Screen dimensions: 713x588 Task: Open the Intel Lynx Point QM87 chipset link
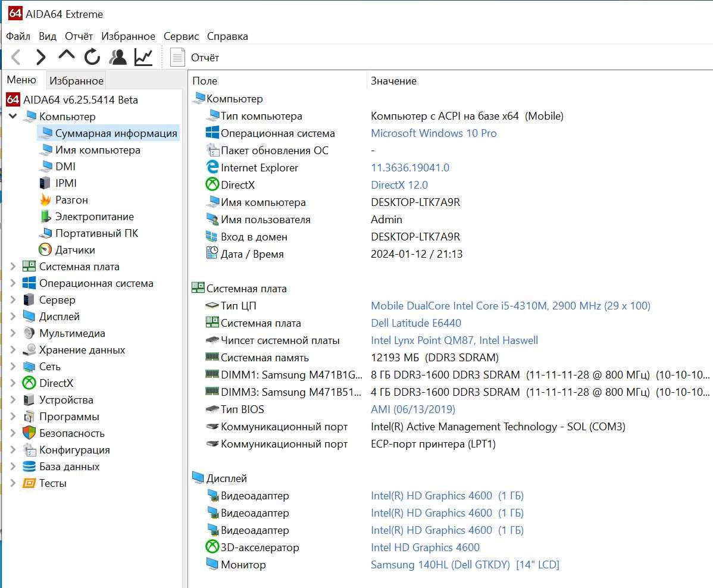point(454,340)
